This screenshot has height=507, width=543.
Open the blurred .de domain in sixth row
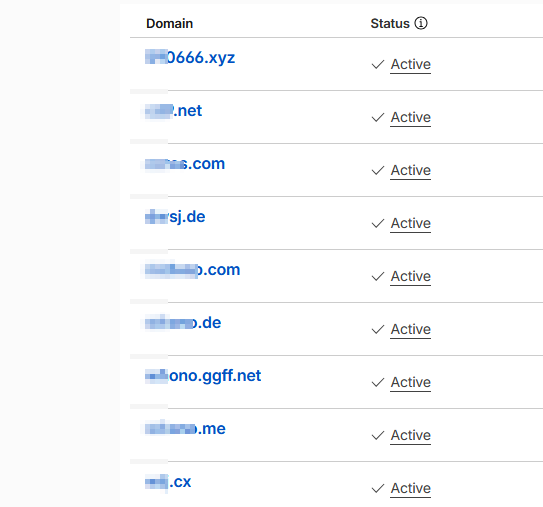(x=183, y=323)
